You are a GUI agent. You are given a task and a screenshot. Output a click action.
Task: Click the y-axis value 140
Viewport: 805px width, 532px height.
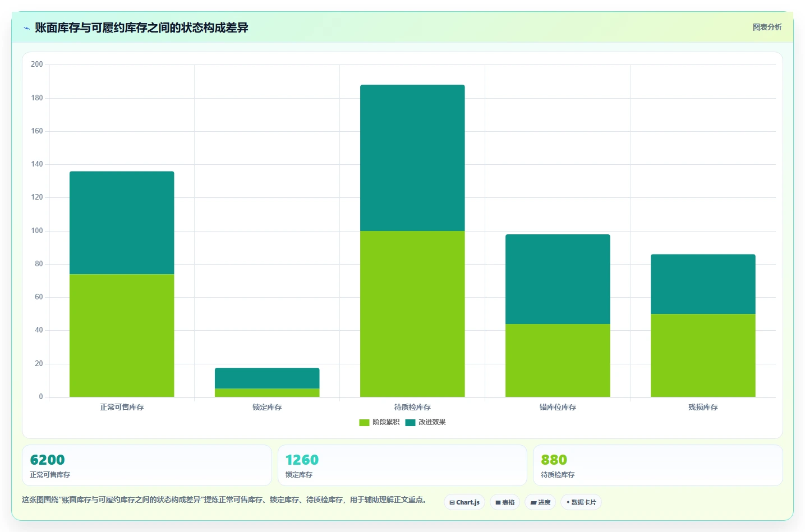(37, 164)
